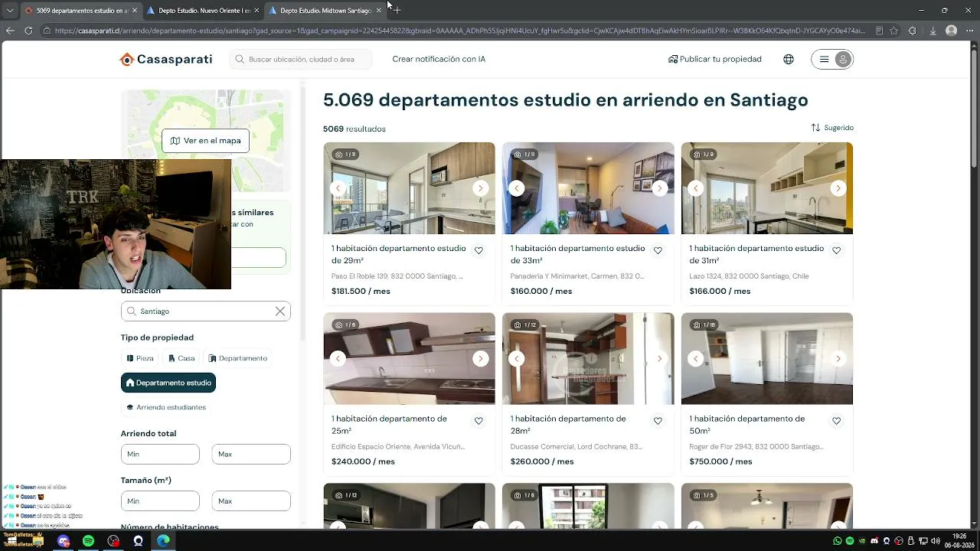Toggle Arriendo estudiantes filter chip

tap(165, 407)
